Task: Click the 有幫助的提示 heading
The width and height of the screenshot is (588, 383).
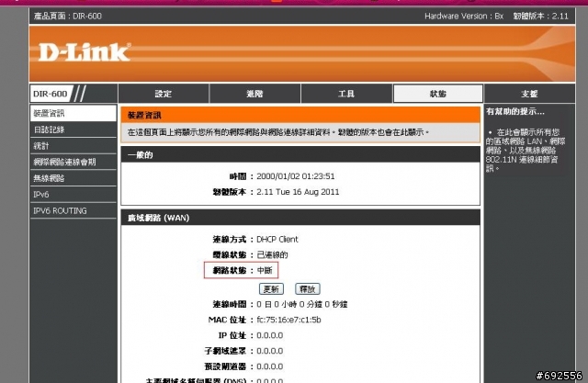Action: coord(515,111)
